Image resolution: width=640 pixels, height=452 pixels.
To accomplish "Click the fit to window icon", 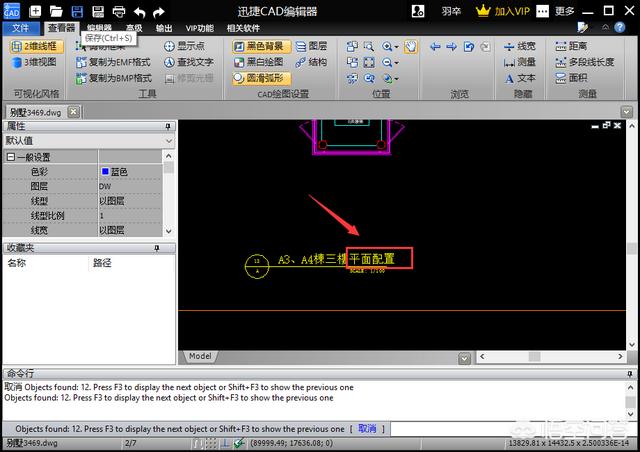I will click(369, 62).
